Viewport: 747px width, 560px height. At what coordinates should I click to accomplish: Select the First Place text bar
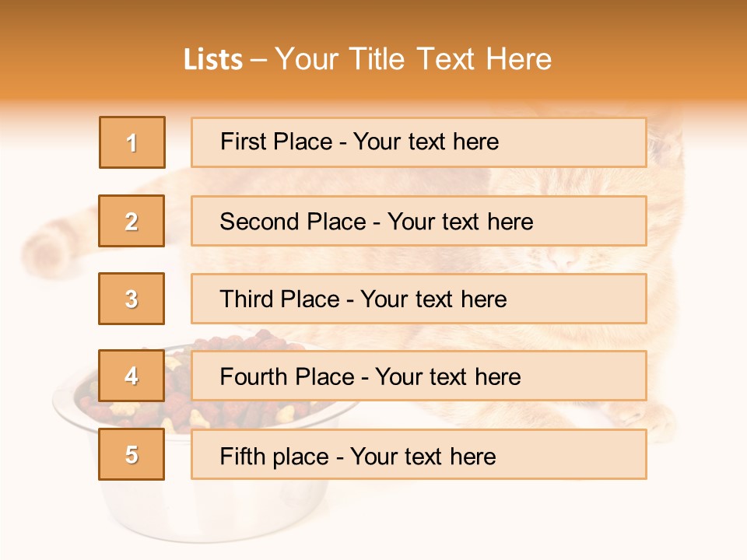tap(419, 142)
